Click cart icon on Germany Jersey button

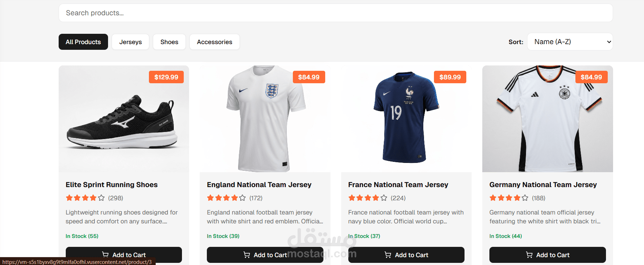coord(529,255)
